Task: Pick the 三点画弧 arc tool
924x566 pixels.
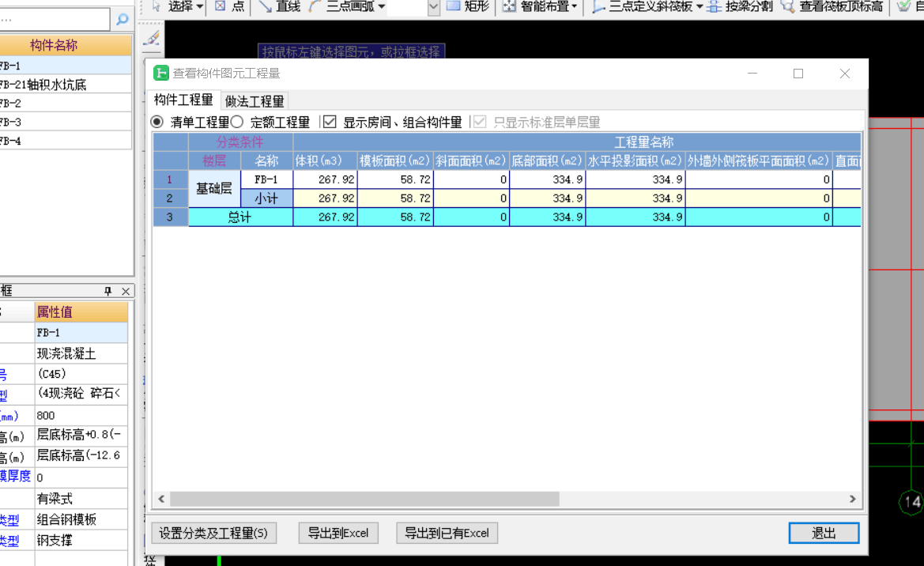Action: [x=342, y=6]
